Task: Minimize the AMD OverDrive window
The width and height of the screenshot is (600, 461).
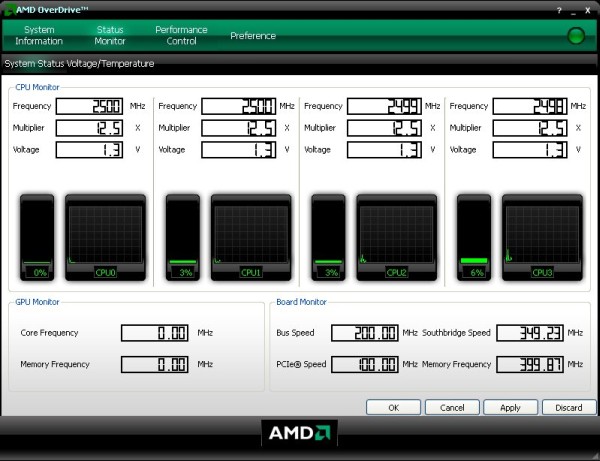Action: pyautogui.click(x=573, y=11)
